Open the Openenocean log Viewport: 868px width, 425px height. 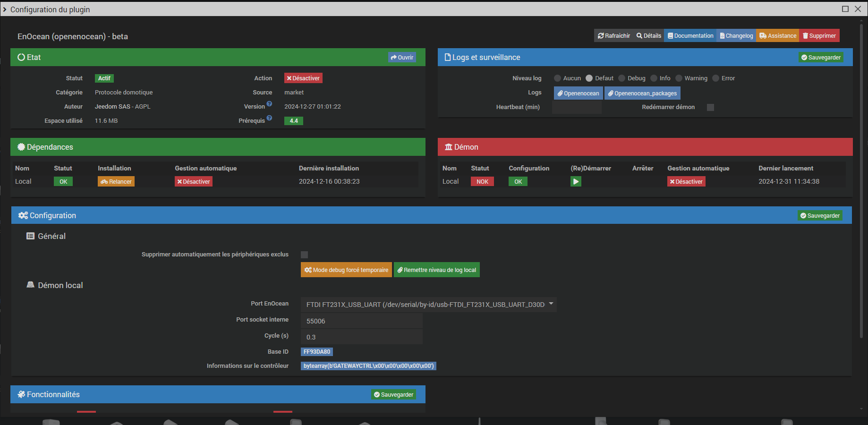tap(578, 93)
